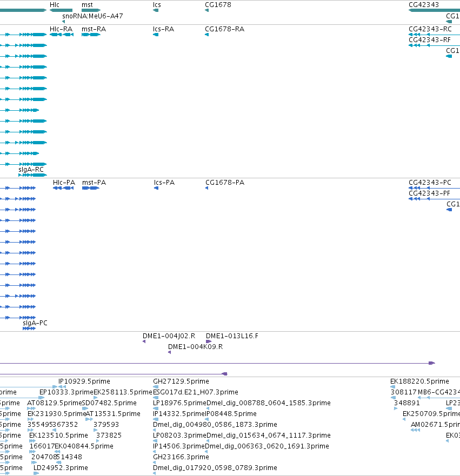Click the 308117 feature label

click(x=404, y=392)
